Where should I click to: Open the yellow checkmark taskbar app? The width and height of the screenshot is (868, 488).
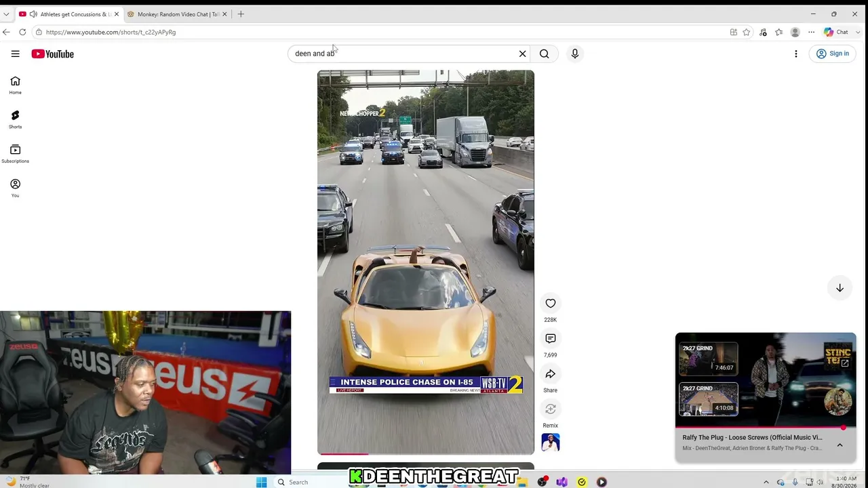tap(582, 482)
